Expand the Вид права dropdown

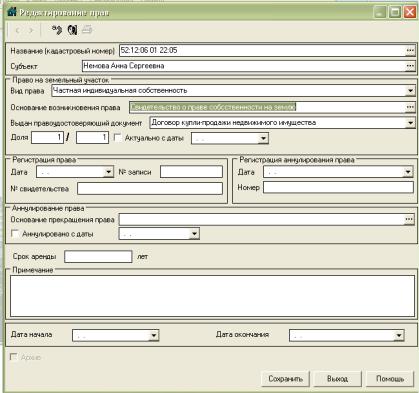point(410,91)
